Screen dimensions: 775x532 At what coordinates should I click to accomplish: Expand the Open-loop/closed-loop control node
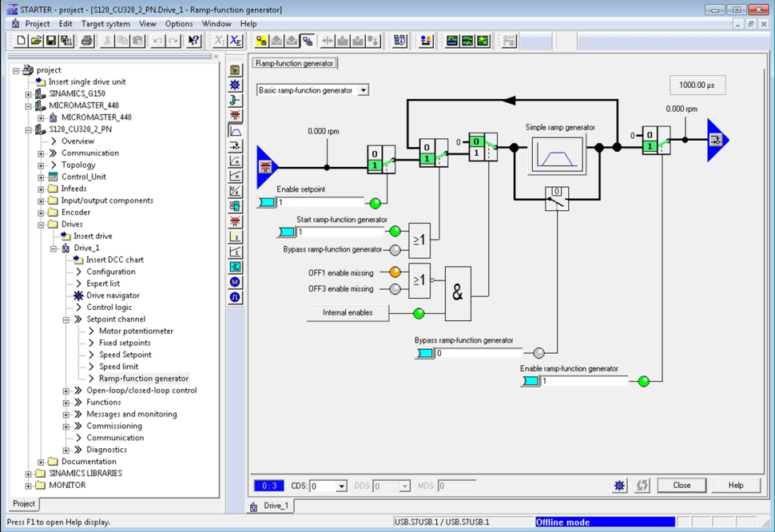click(x=66, y=391)
